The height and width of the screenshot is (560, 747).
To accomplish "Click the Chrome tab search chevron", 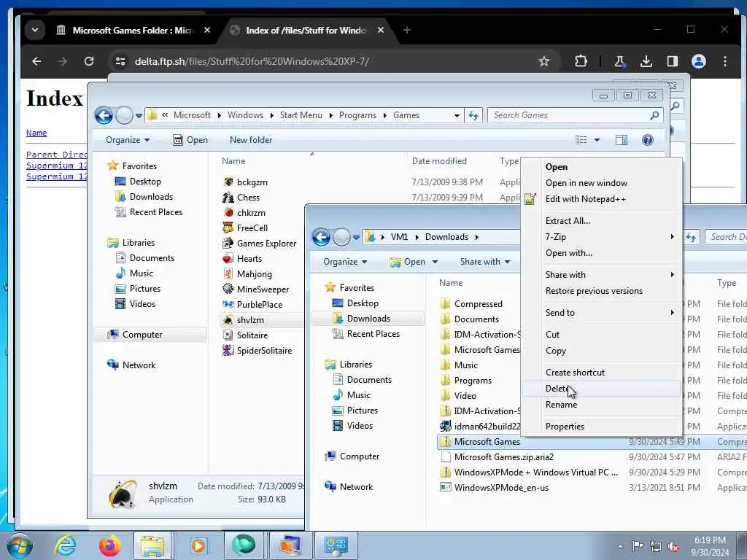I will pyautogui.click(x=35, y=30).
